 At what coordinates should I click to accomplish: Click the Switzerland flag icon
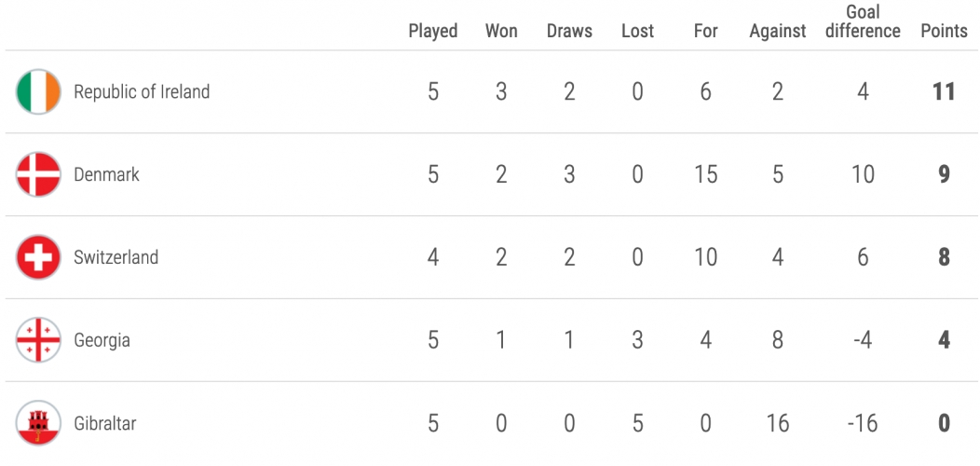38,257
